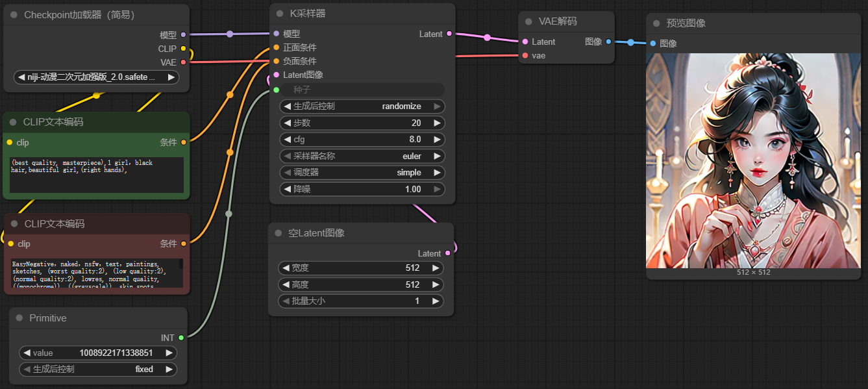Click the INT output port on the Primitive node
The width and height of the screenshot is (868, 389).
(x=181, y=338)
